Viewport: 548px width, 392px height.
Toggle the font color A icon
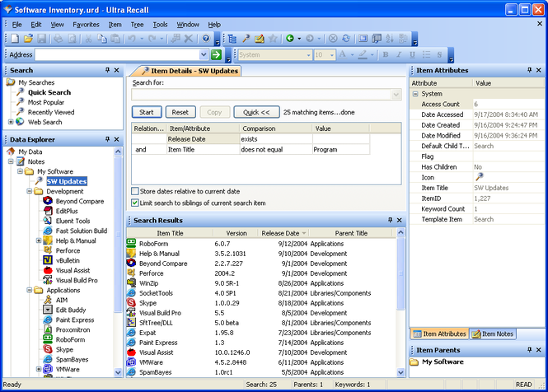[343, 54]
